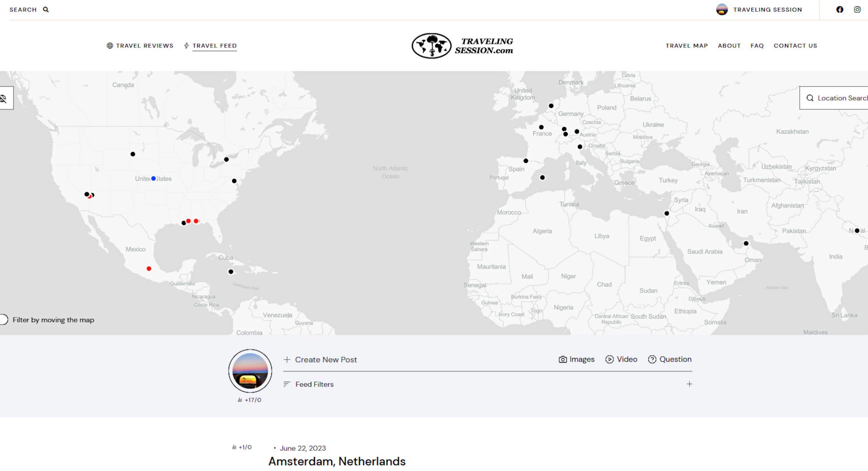This screenshot has height=471, width=868.
Task: Choose the Video post option
Action: click(621, 359)
